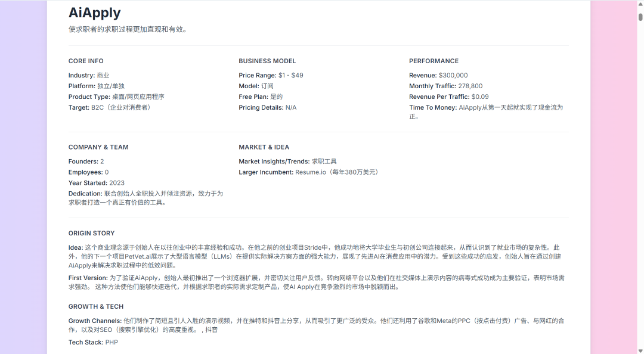Click the scroll up arrow of the scrollbar
This screenshot has height=354, width=644.
(x=640, y=4)
